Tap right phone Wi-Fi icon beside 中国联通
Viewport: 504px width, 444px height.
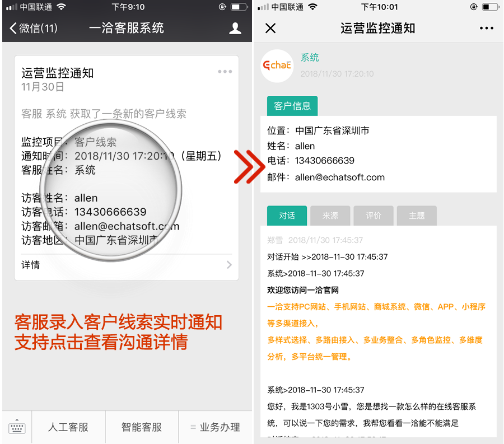click(x=312, y=7)
